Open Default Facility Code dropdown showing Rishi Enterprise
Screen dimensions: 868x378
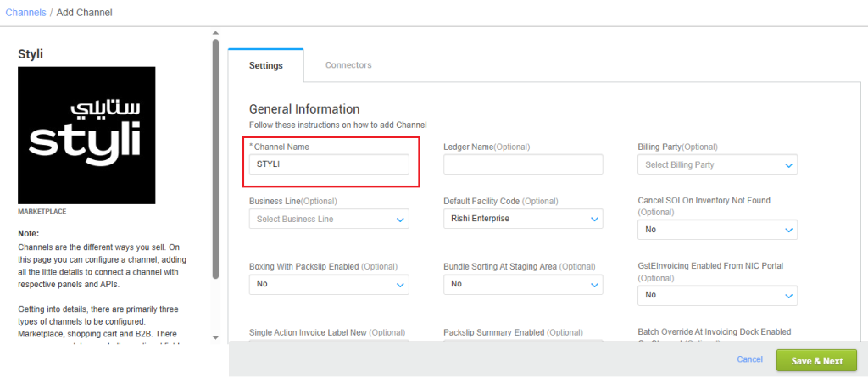[x=523, y=219]
